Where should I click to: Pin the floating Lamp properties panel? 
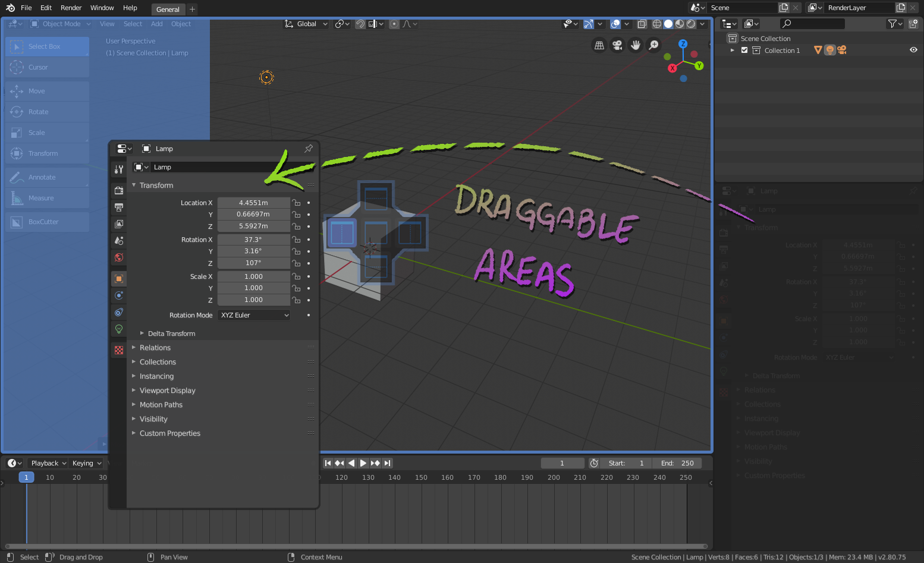coord(309,149)
